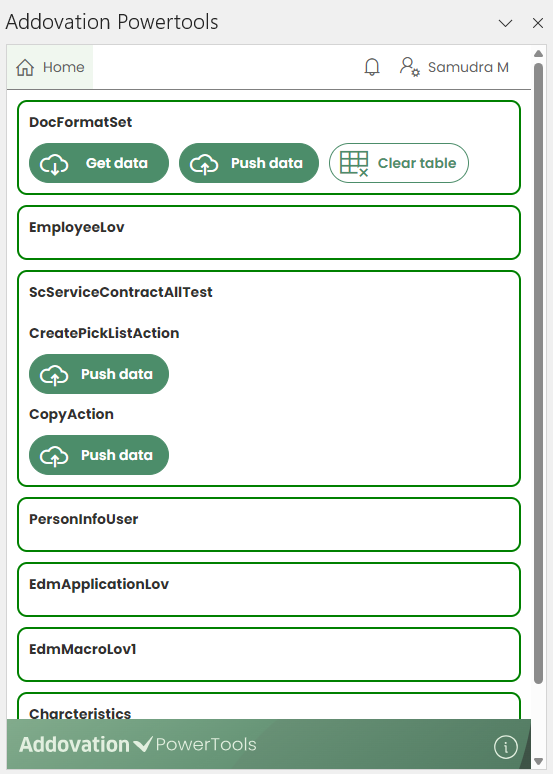Push data for CopyAction
This screenshot has height=774, width=553.
[x=99, y=455]
